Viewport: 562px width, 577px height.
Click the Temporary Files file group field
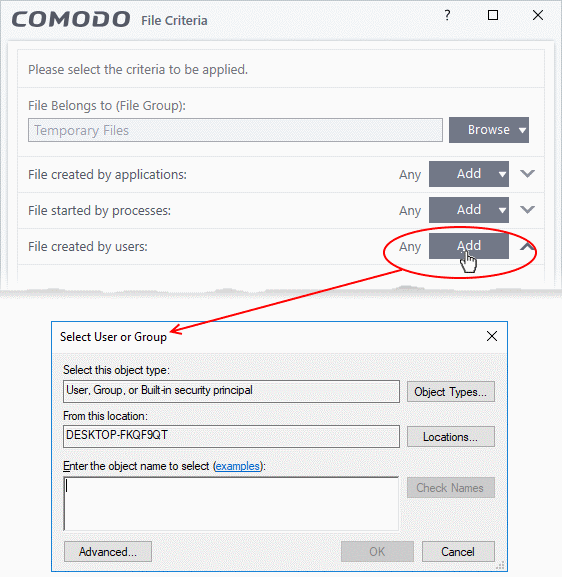[x=235, y=130]
